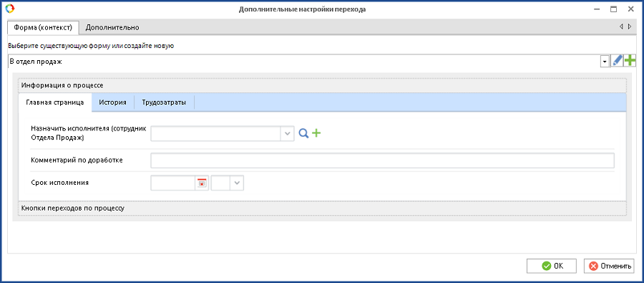Expand the time dropdown next to date field
This screenshot has height=283, width=644.
[237, 183]
